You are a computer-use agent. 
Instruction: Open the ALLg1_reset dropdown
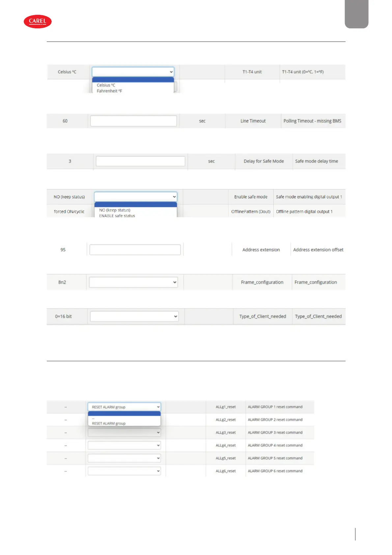(x=124, y=407)
